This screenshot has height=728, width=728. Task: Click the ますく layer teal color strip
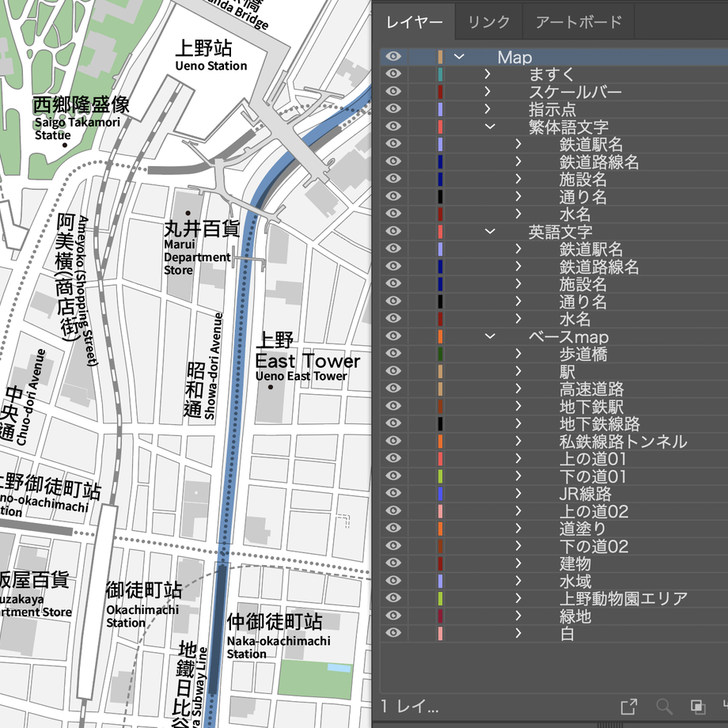tap(440, 74)
